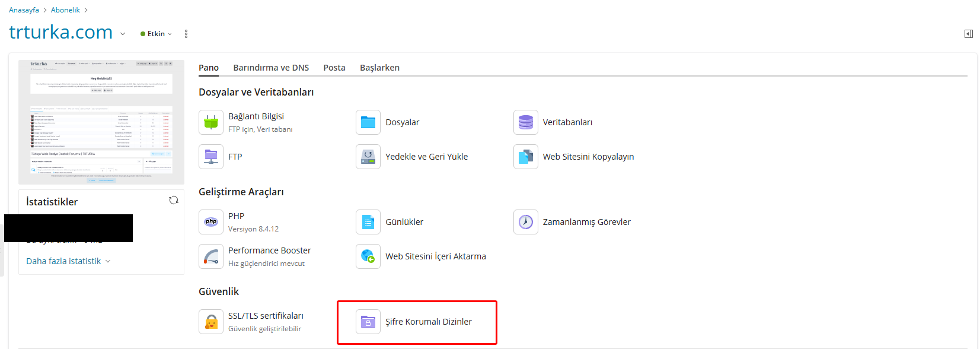Click the FTP icon

coord(211,157)
